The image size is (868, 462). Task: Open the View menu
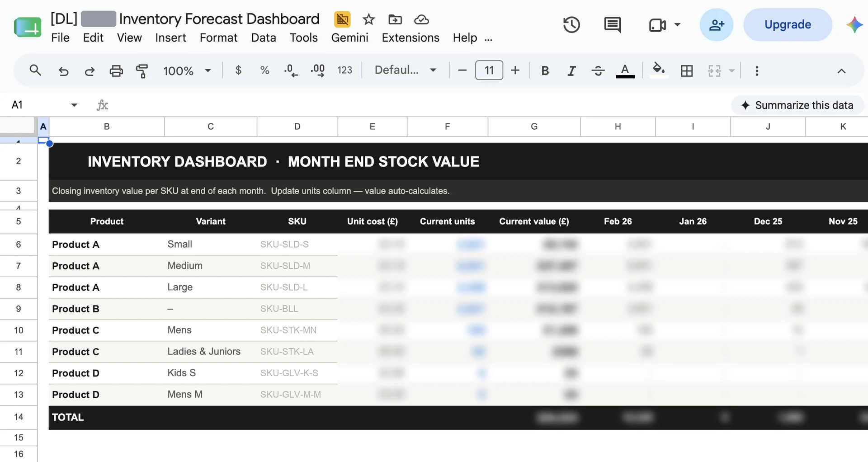[129, 38]
